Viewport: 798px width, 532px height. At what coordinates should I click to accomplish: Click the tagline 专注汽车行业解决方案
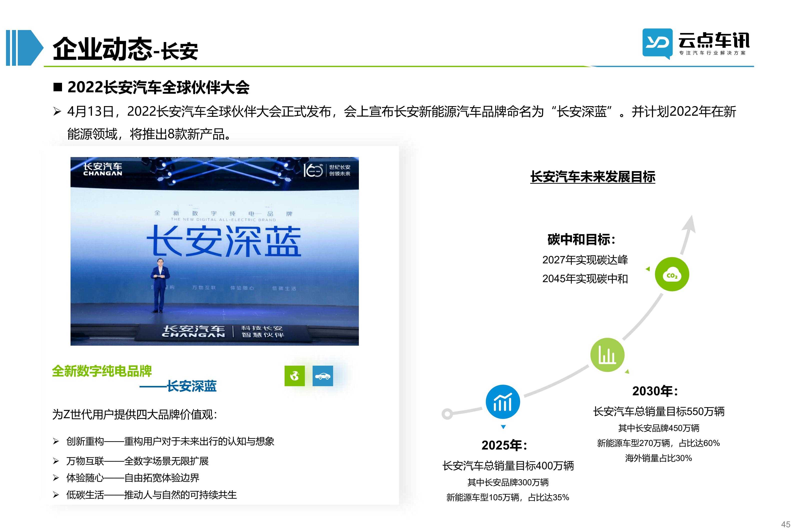tap(712, 53)
